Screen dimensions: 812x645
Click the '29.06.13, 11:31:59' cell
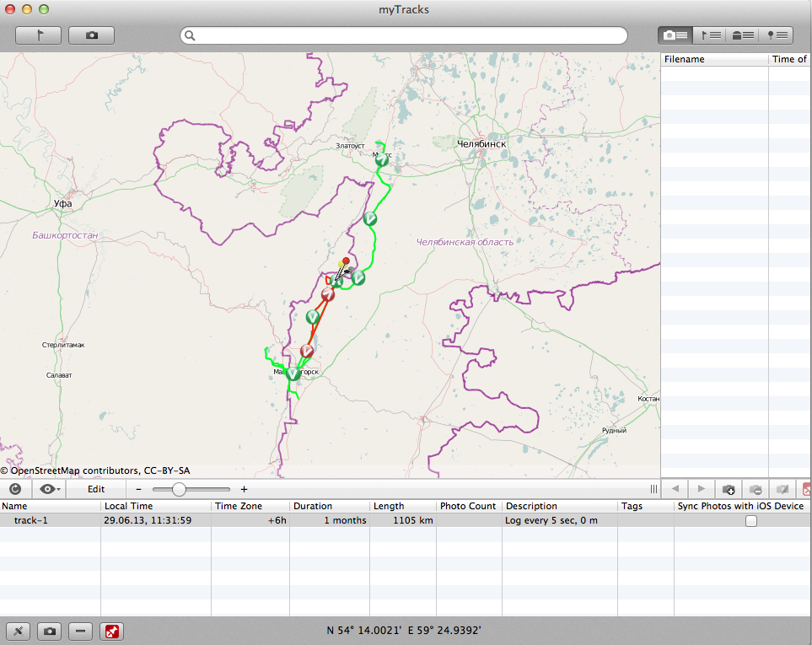pyautogui.click(x=148, y=520)
